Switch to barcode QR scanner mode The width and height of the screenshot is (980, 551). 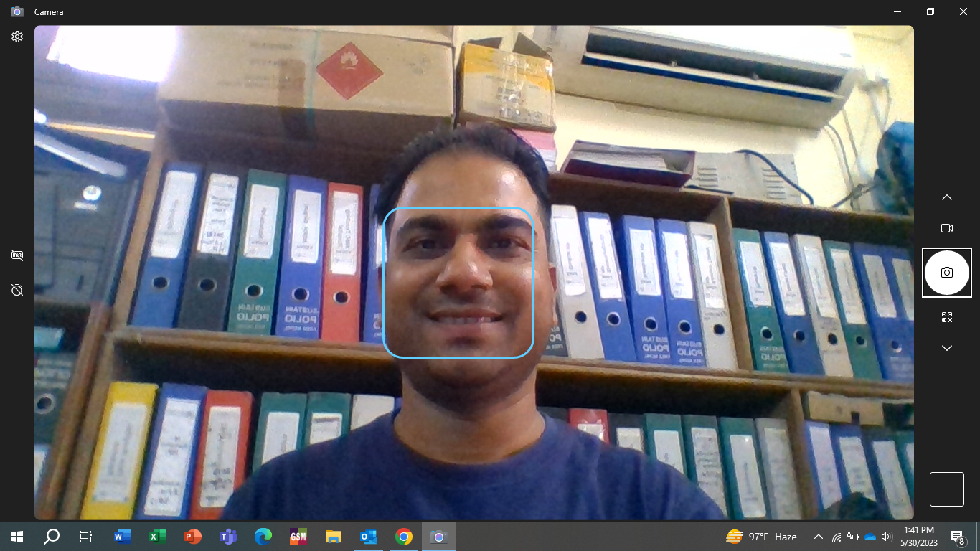[946, 317]
